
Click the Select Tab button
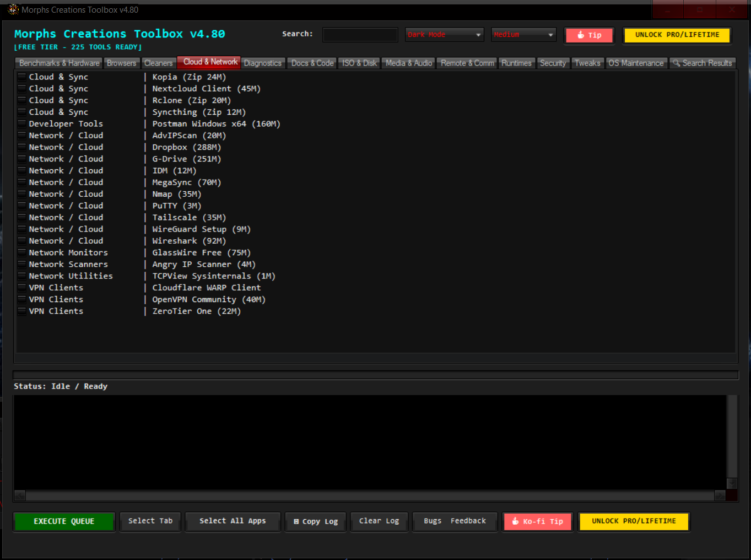click(x=150, y=521)
